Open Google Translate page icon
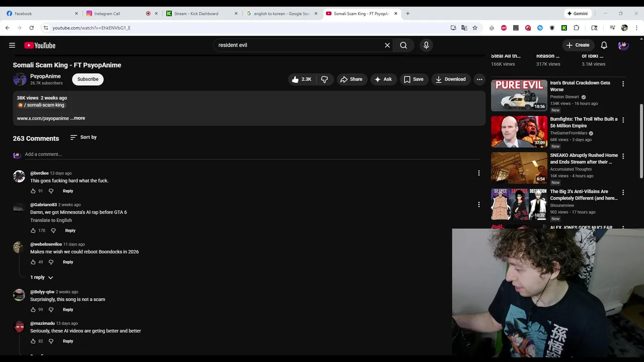The image size is (644, 362). click(x=464, y=28)
